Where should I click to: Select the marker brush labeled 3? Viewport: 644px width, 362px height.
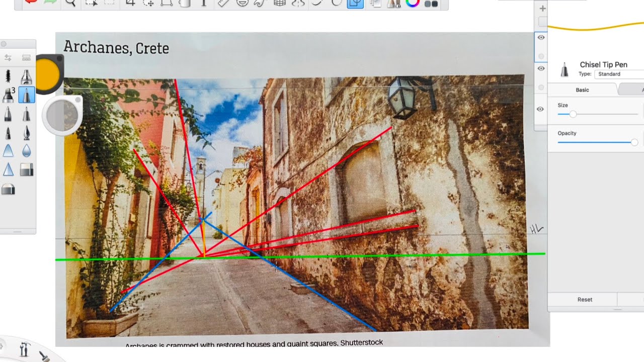coord(9,95)
